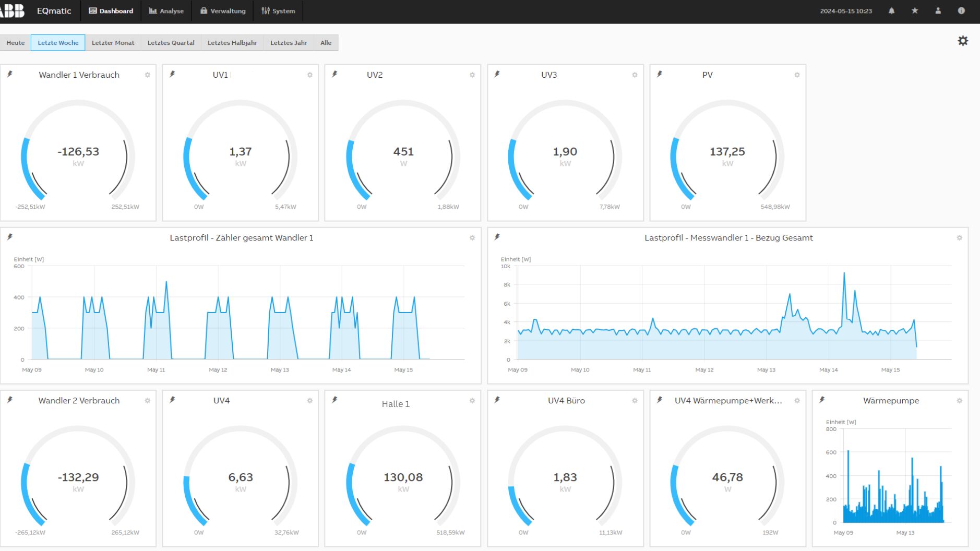
Task: Open settings gear of Lastprofil Zähler gesamt widget
Action: click(472, 237)
